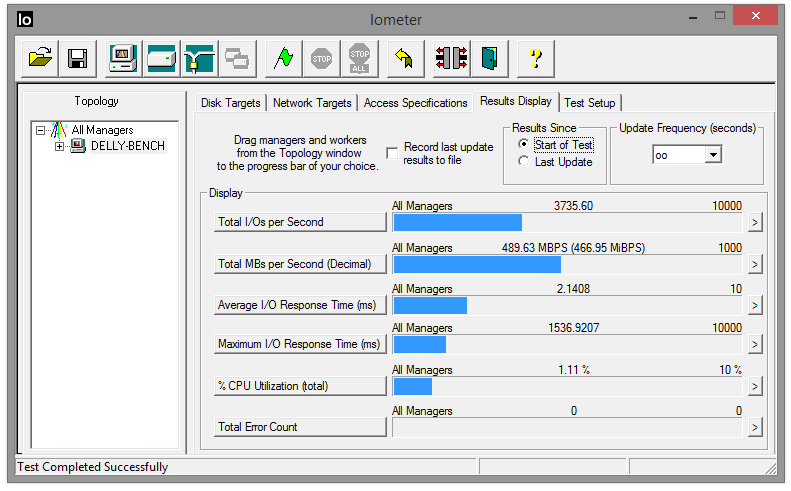Screen dimensions: 791x491
Task: Click Total MBs per Second (Decimal) button
Action: click(300, 264)
